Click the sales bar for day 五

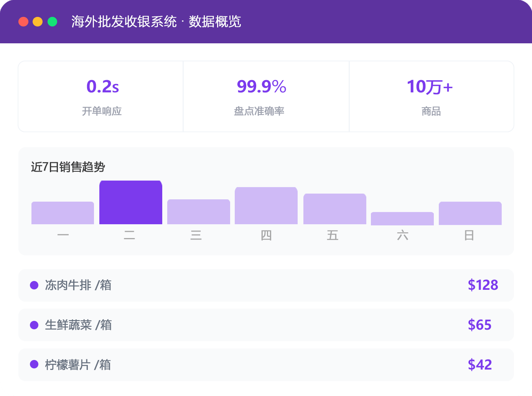point(335,209)
